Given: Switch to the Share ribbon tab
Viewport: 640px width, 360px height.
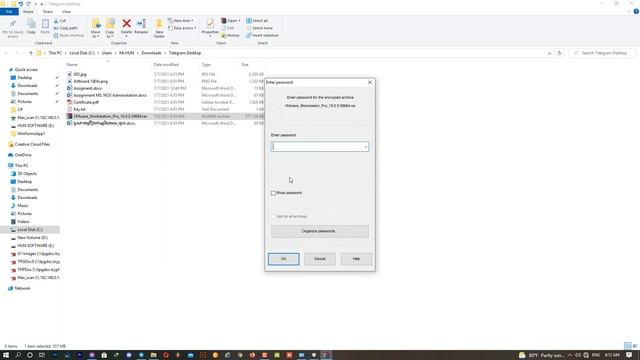Looking at the screenshot, I should 48,12.
